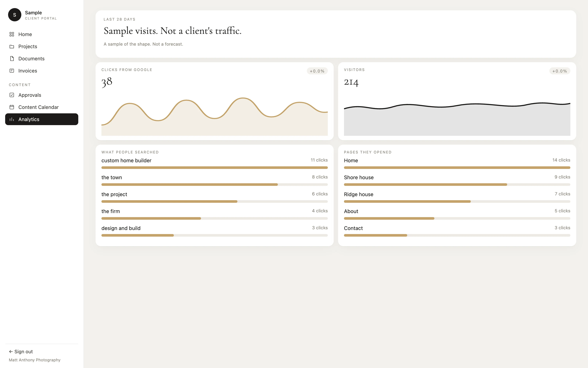Click the 'design and build' progress bar

point(215,235)
